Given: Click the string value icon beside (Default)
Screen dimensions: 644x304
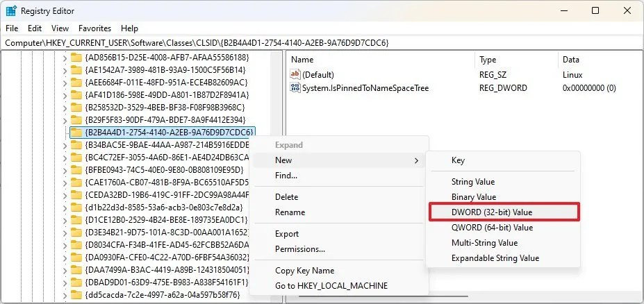Looking at the screenshot, I should click(295, 75).
